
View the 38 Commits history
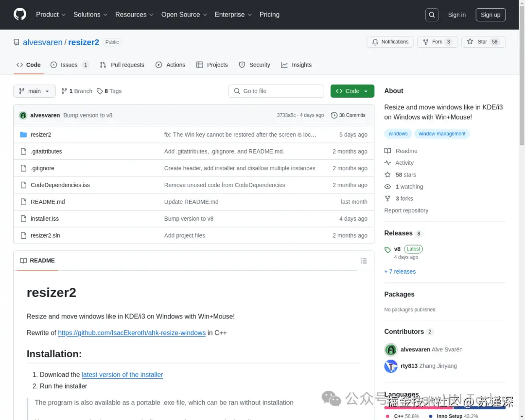pyautogui.click(x=348, y=115)
